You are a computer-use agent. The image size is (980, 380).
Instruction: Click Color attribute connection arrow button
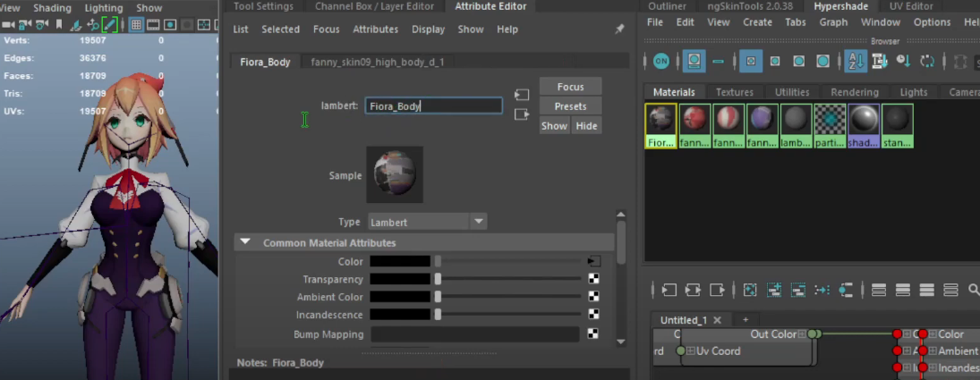[593, 261]
